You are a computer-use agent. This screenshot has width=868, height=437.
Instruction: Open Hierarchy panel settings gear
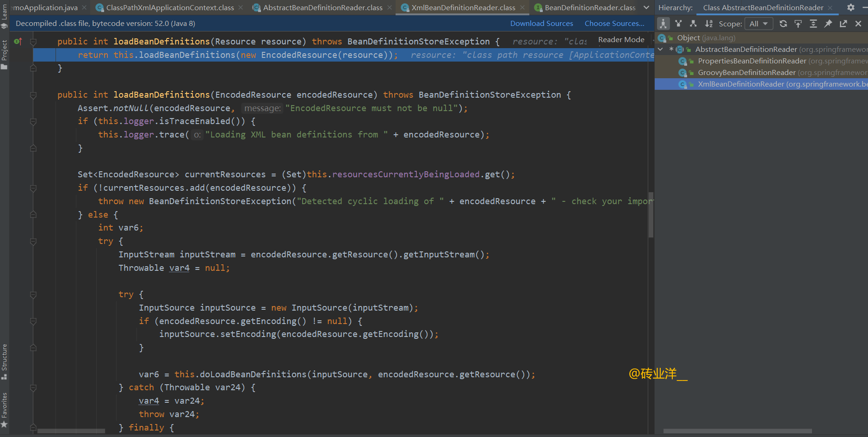point(850,7)
